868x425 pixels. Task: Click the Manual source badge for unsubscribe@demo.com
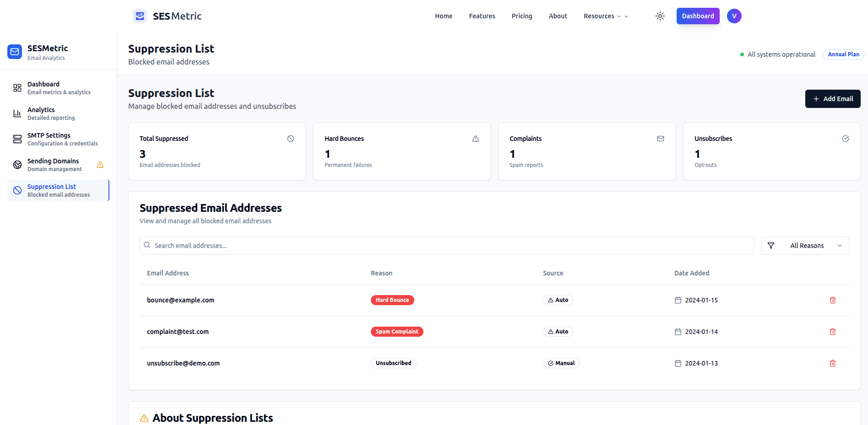tap(561, 363)
